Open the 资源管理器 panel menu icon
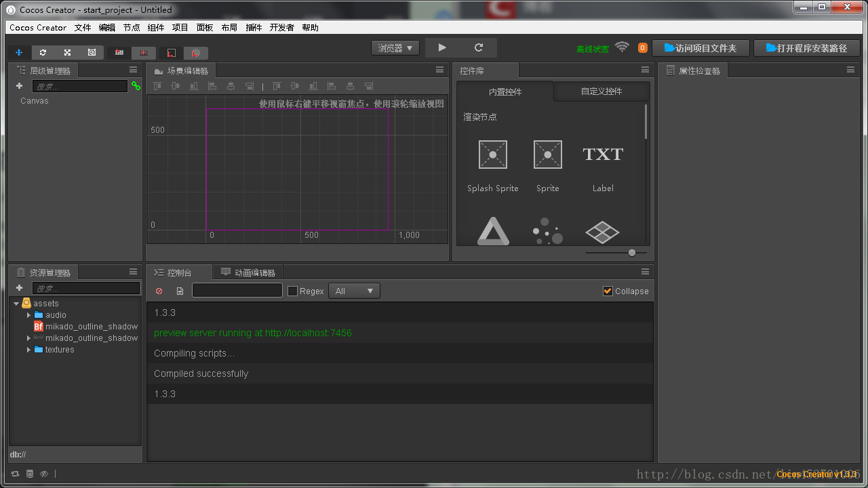 [x=134, y=272]
